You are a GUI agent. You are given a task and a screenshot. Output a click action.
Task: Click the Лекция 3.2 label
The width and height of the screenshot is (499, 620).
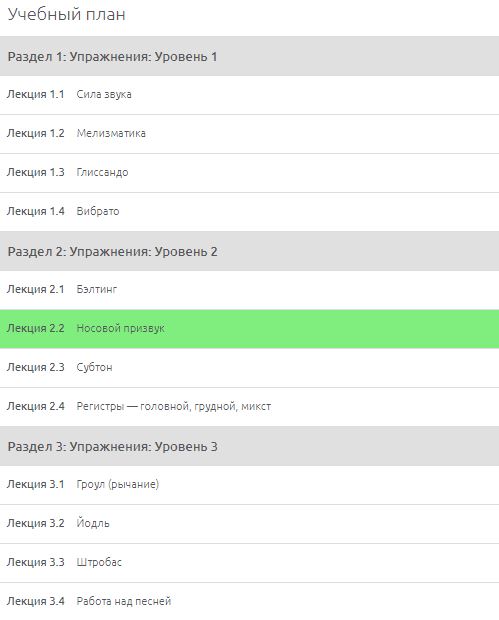click(36, 523)
